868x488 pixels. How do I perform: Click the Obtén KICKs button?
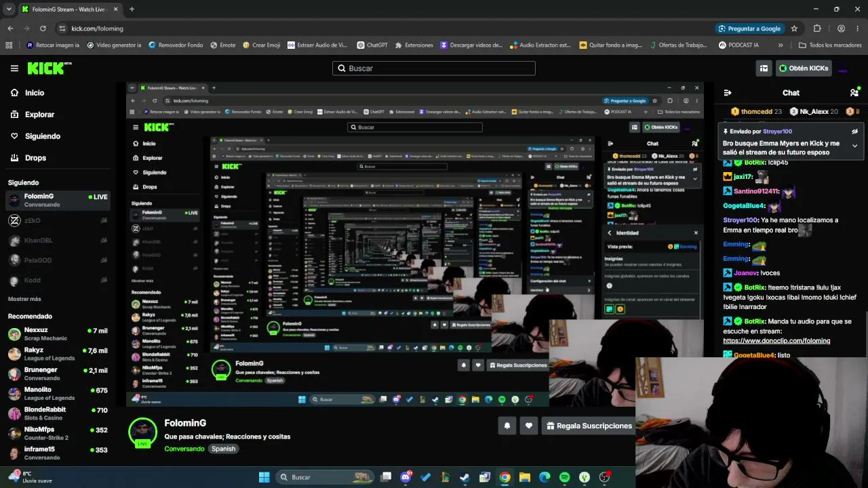(x=804, y=68)
